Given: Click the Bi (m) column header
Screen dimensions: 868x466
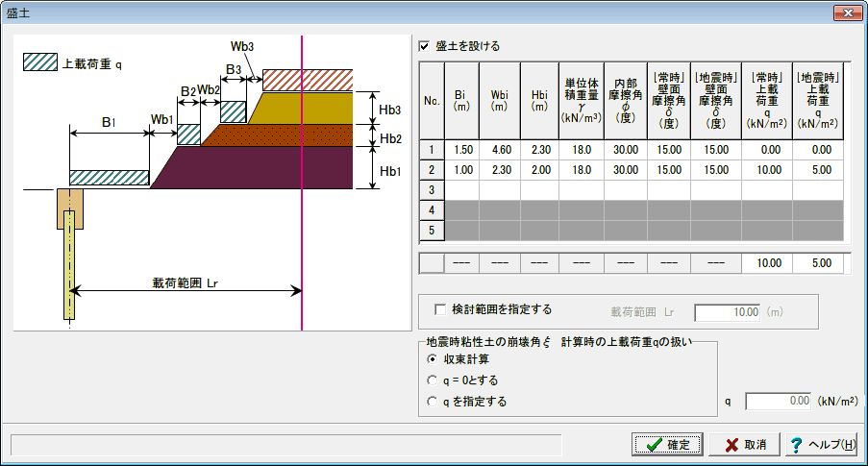Looking at the screenshot, I should (x=462, y=101).
